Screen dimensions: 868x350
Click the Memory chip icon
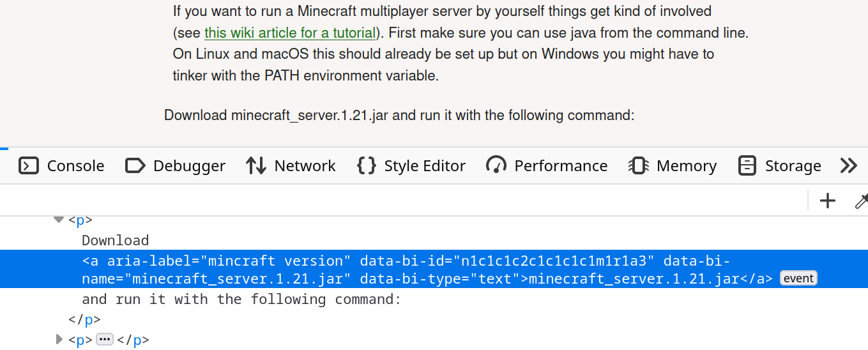pos(638,166)
